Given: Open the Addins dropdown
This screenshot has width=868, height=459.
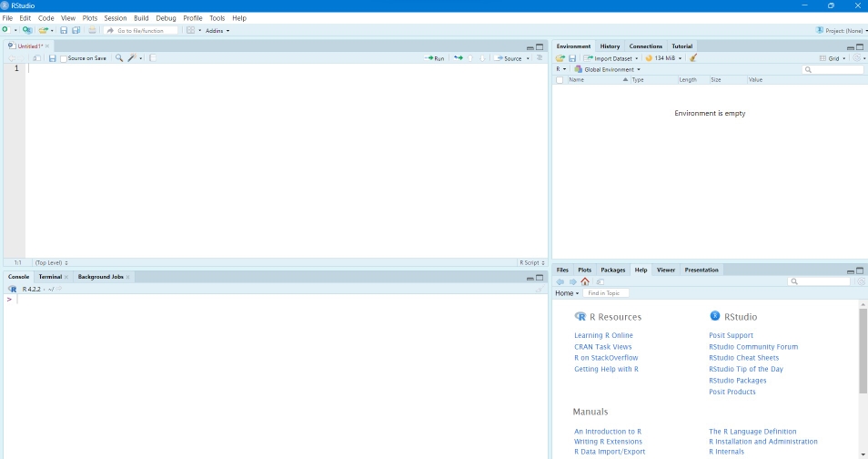Looking at the screenshot, I should (x=217, y=30).
